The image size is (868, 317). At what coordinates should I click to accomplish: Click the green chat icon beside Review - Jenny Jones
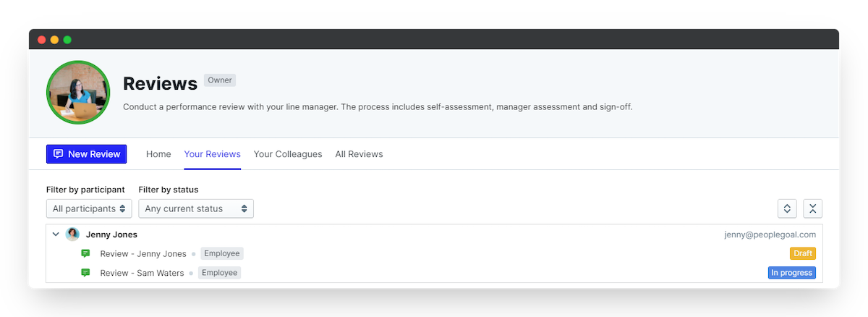point(85,253)
